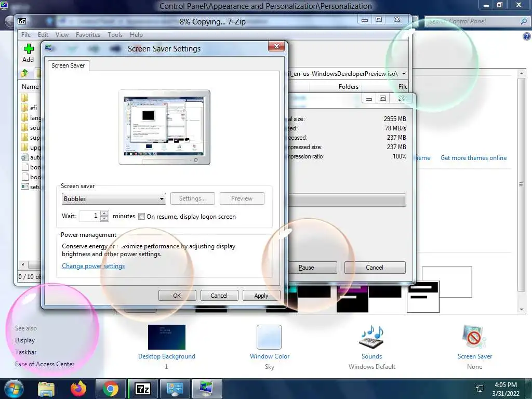The width and height of the screenshot is (532, 399).
Task: Open File Explorer from taskbar
Action: click(46, 389)
